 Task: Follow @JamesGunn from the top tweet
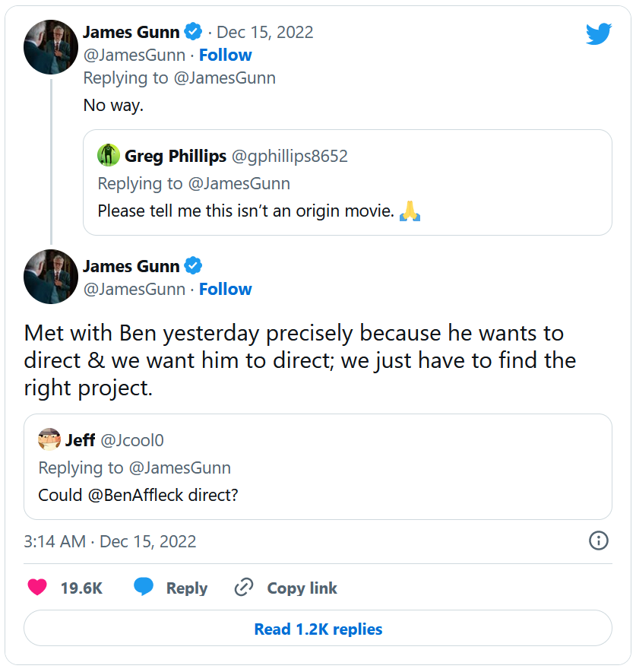pyautogui.click(x=225, y=55)
